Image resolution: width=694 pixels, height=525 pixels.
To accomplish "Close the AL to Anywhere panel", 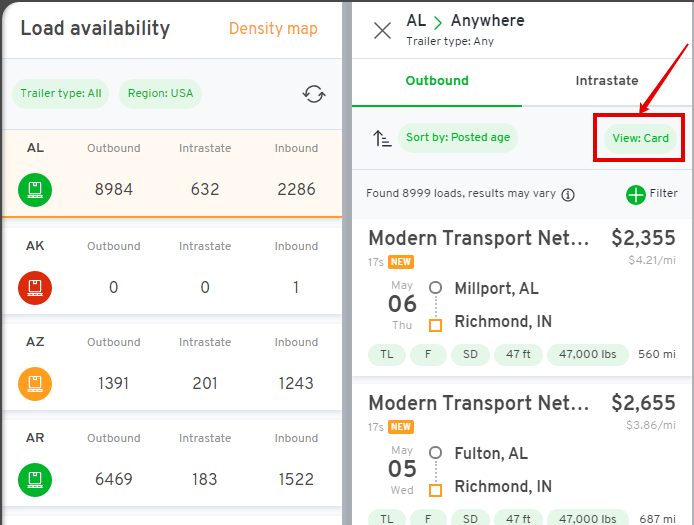I will click(382, 31).
